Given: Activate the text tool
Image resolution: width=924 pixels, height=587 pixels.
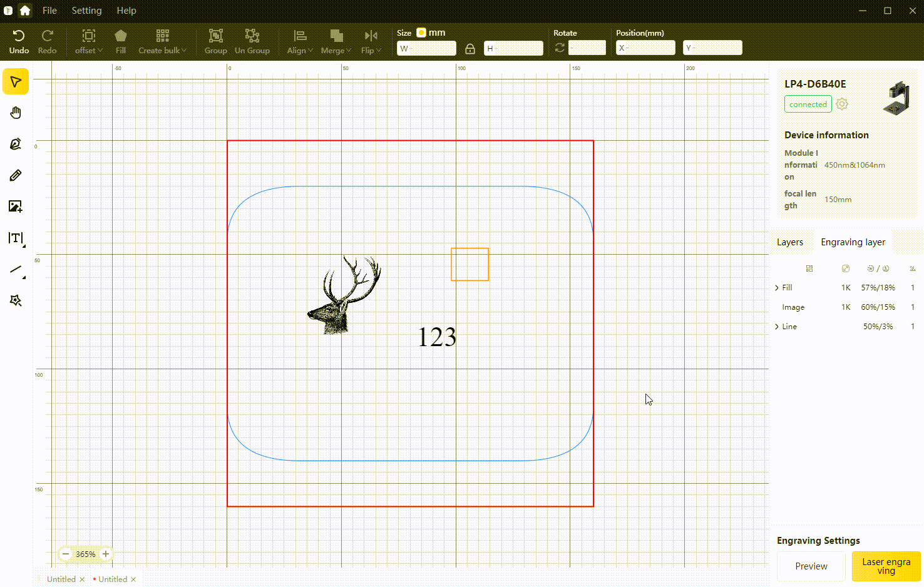Looking at the screenshot, I should pos(16,238).
